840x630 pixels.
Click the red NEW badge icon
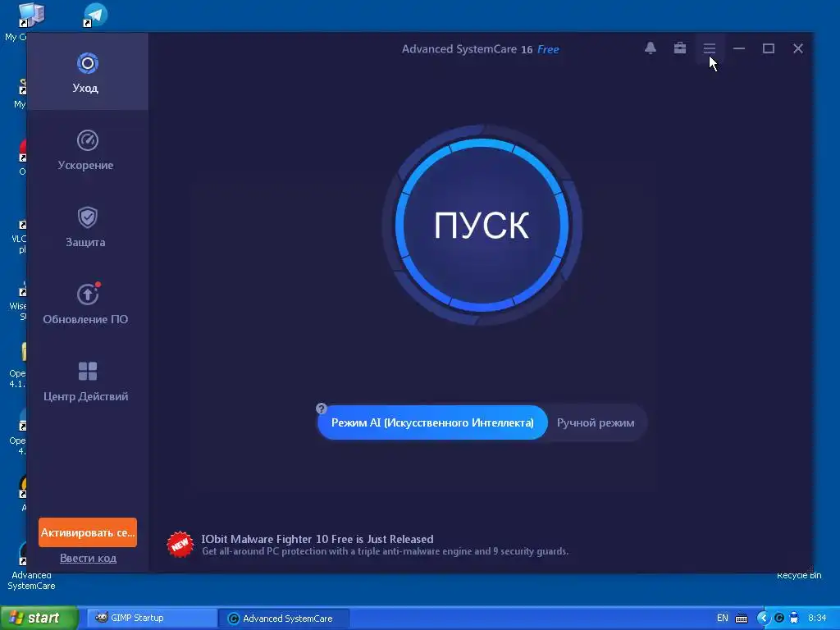click(x=180, y=545)
